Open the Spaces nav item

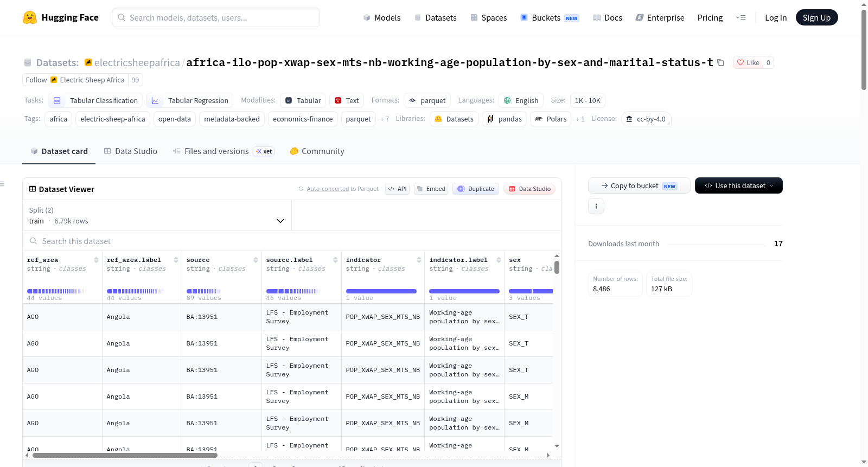pyautogui.click(x=488, y=17)
